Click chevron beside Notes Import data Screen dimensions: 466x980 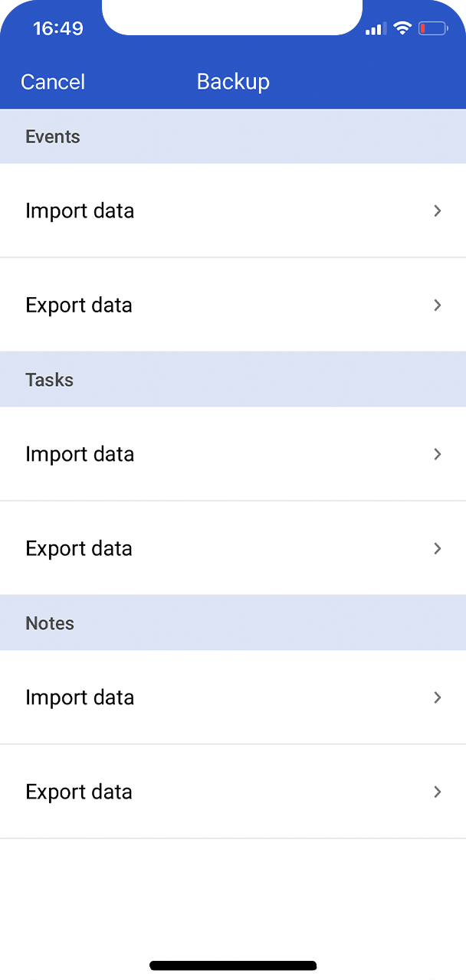[x=438, y=697]
